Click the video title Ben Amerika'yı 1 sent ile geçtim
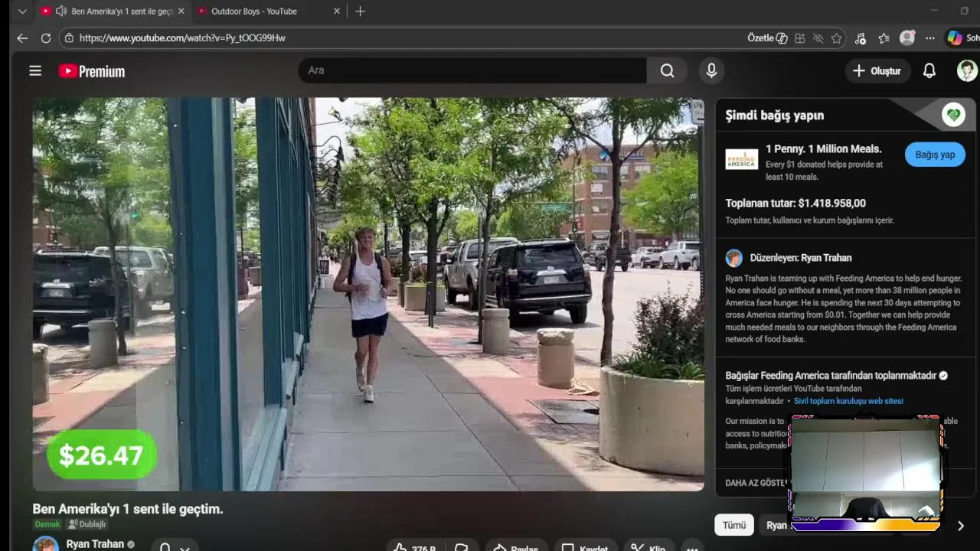980x551 pixels. click(128, 509)
